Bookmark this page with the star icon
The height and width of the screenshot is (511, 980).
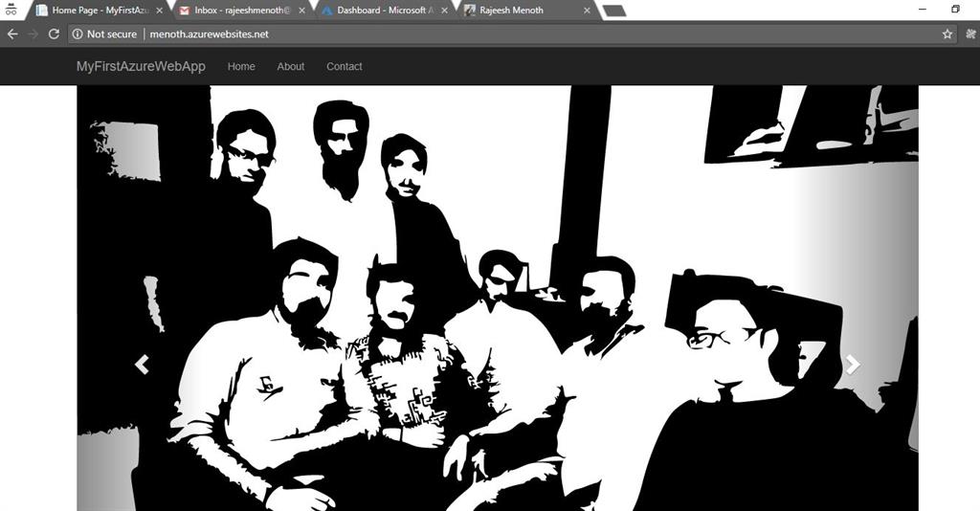(947, 34)
